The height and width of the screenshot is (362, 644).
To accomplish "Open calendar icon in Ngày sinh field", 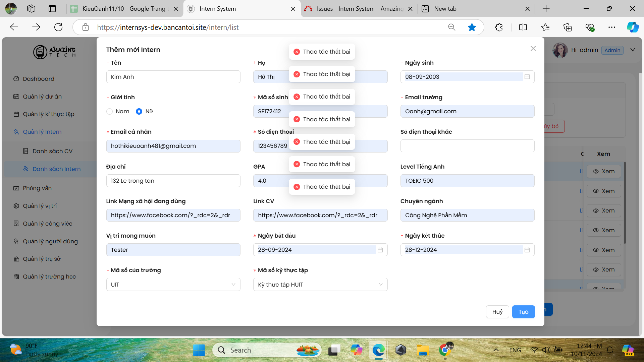I will click(x=527, y=77).
